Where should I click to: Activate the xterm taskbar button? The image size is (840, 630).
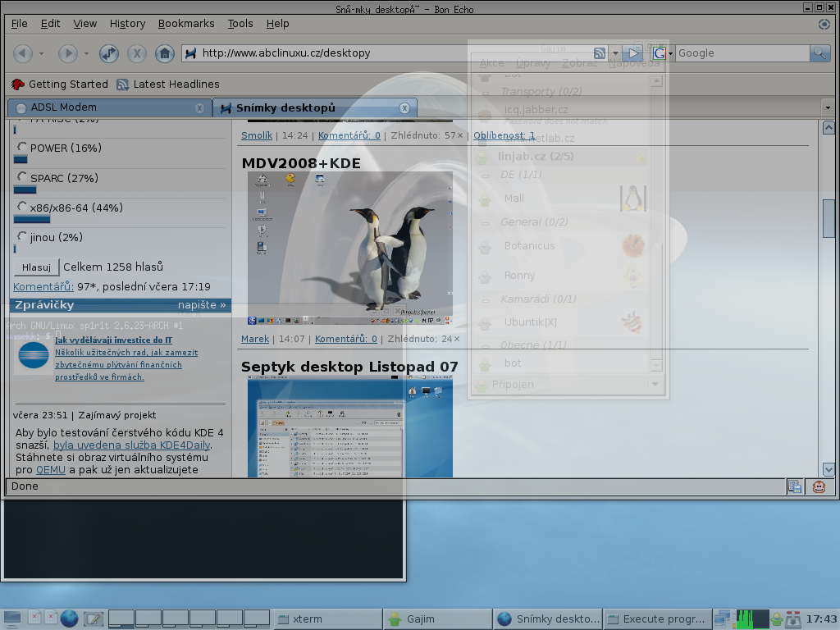tap(328, 619)
